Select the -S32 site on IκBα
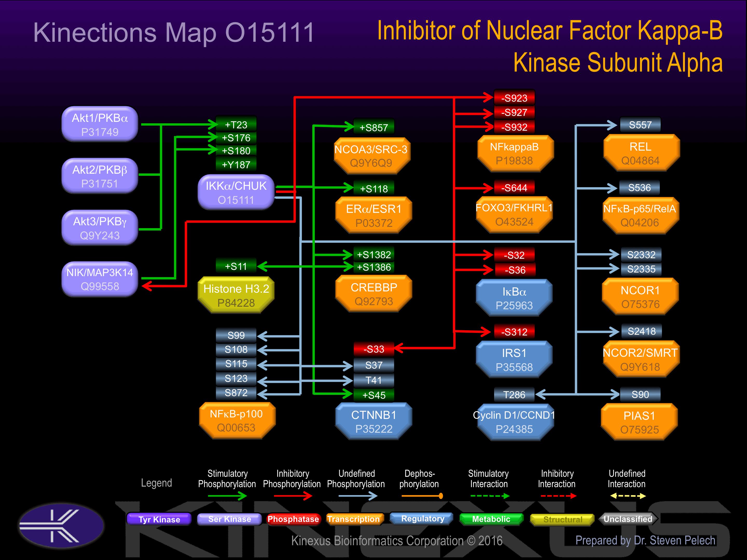 [514, 255]
